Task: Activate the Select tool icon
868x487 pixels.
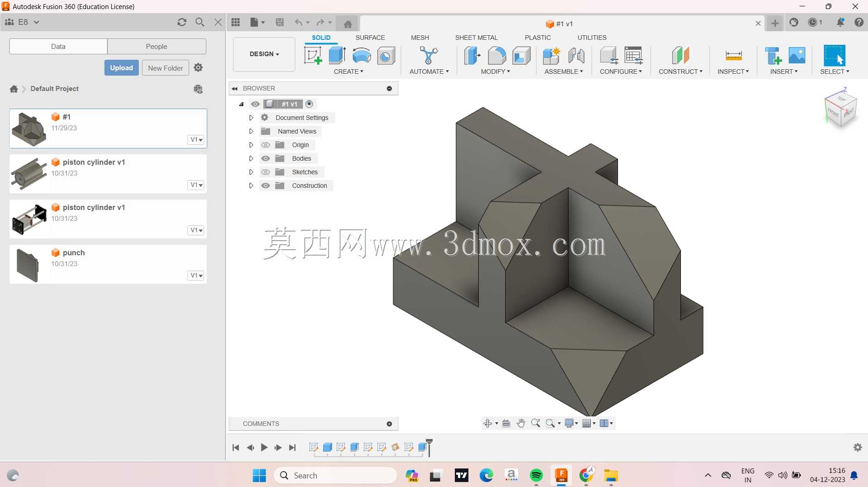Action: pyautogui.click(x=834, y=56)
